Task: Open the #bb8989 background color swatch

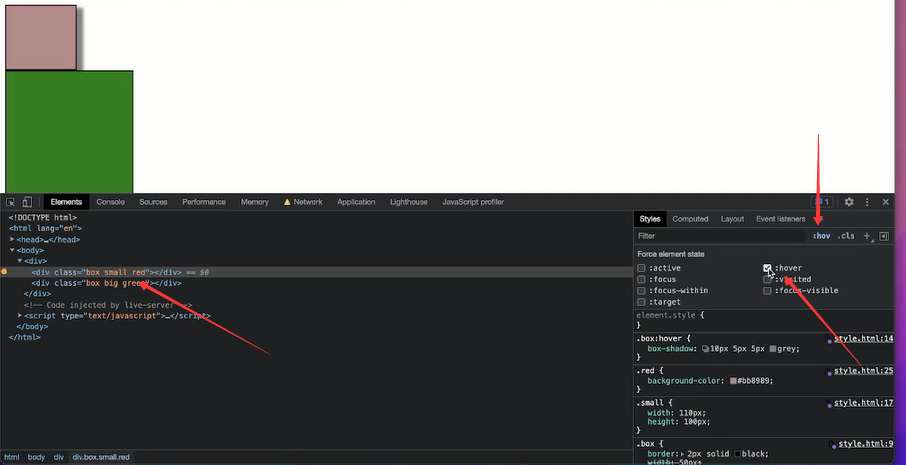Action: click(x=733, y=381)
